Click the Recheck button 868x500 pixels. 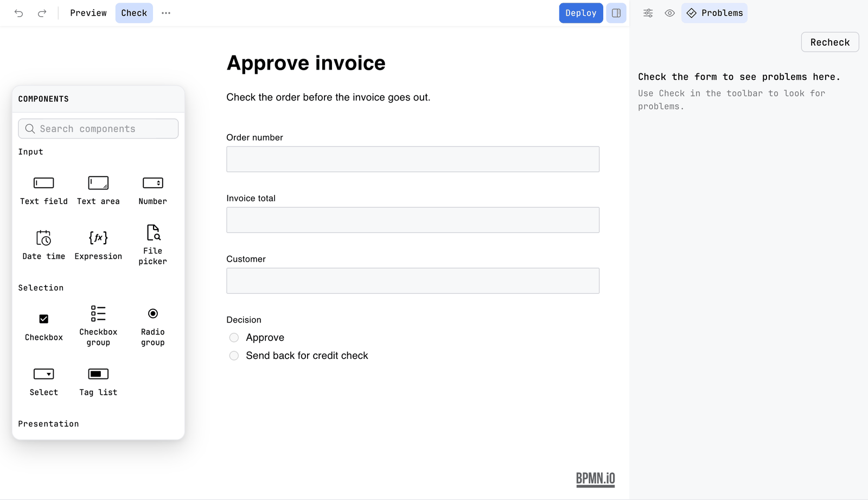830,42
